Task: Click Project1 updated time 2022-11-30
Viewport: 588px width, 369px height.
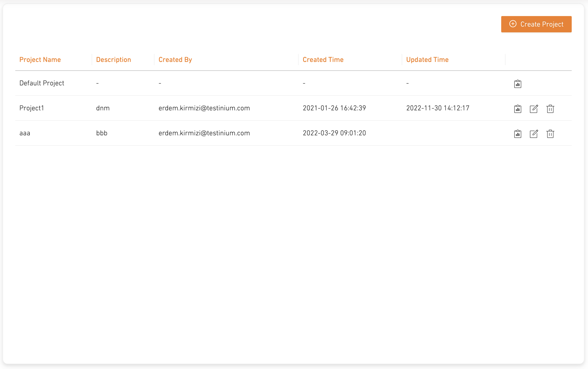Action: pyautogui.click(x=438, y=108)
